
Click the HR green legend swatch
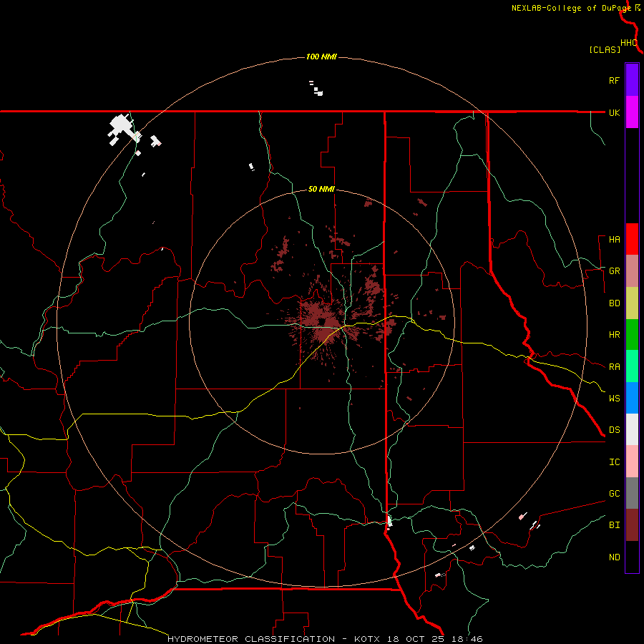[632, 335]
